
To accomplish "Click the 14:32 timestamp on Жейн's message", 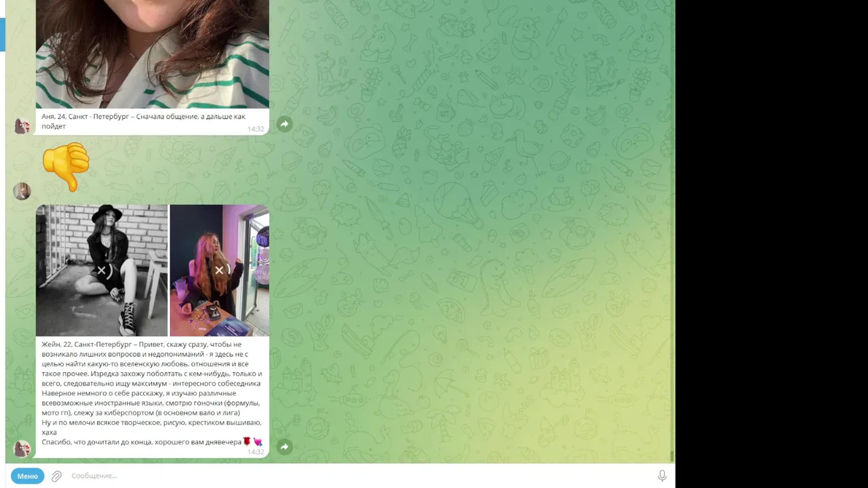I will coord(256,451).
